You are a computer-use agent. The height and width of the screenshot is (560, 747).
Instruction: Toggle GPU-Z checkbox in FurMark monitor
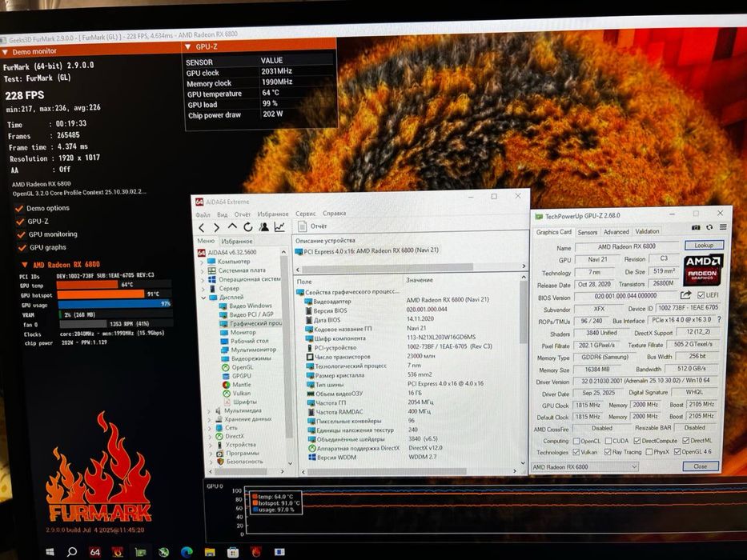pos(21,222)
